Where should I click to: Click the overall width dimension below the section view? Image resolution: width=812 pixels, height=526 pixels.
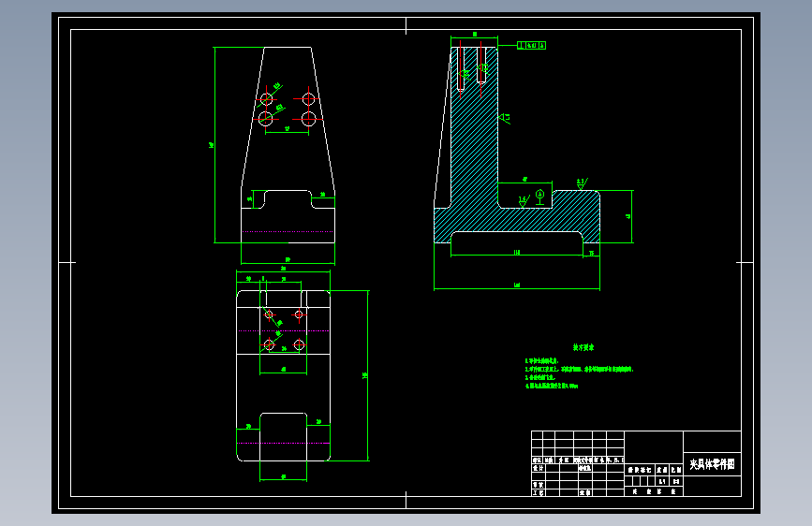[x=517, y=285]
